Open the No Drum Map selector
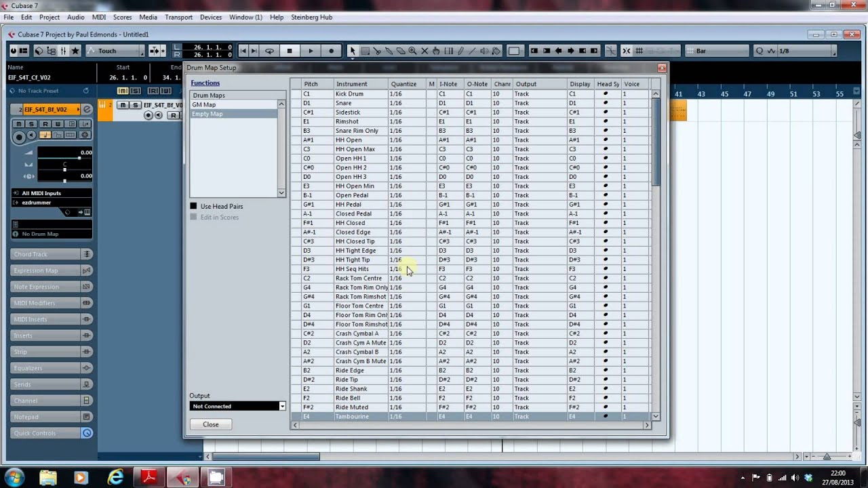The width and height of the screenshot is (868, 488). pyautogui.click(x=52, y=234)
